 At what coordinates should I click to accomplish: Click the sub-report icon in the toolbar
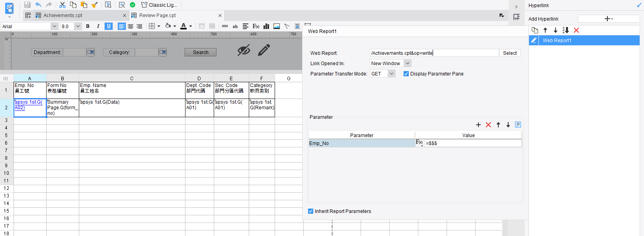pos(297,26)
